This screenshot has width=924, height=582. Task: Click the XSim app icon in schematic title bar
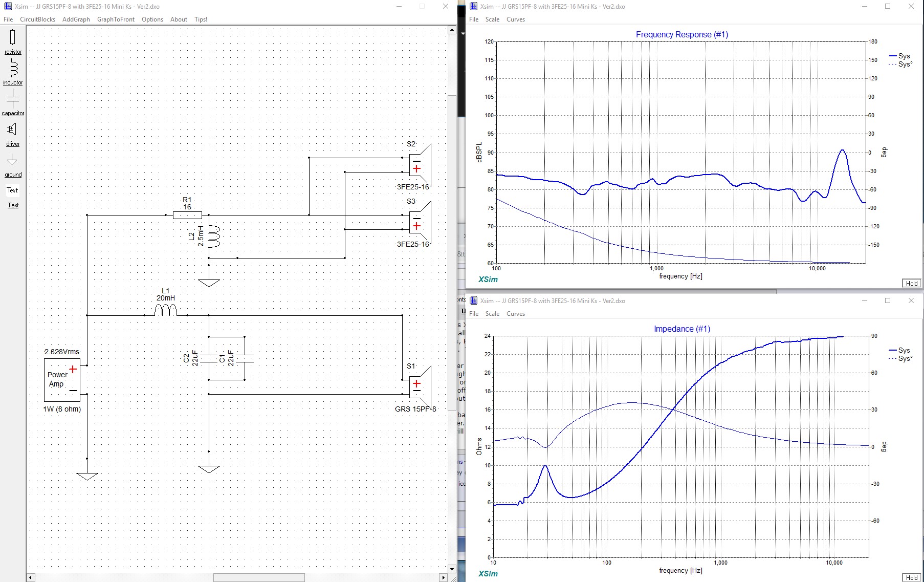pyautogui.click(x=8, y=6)
